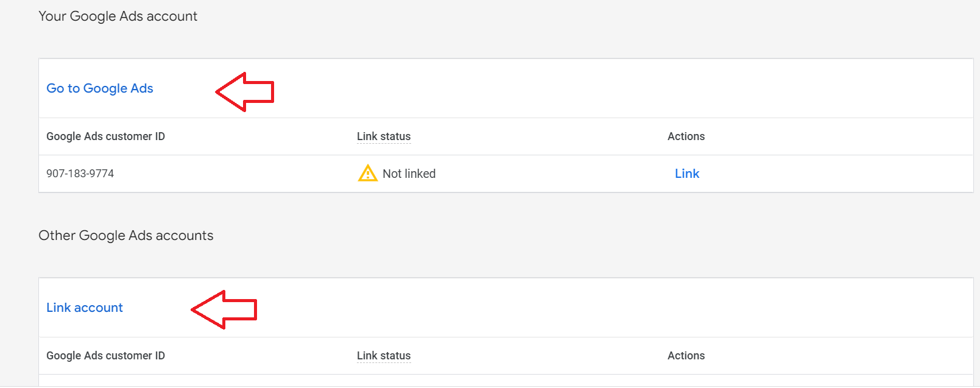Click Google Ads customer ID header in first table
980x388 pixels.
(106, 136)
